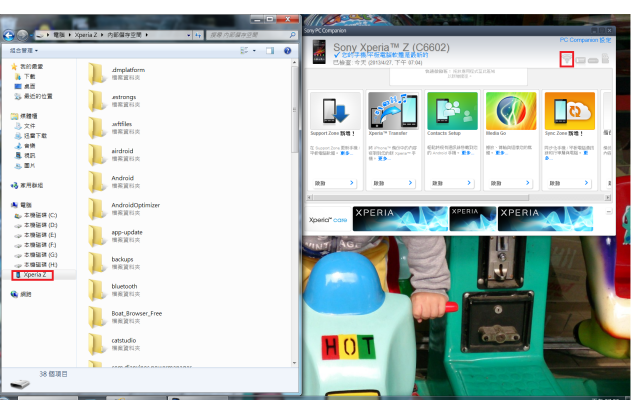Select Downloads in Favorites
Screen dimensions: 640x400
point(25,77)
